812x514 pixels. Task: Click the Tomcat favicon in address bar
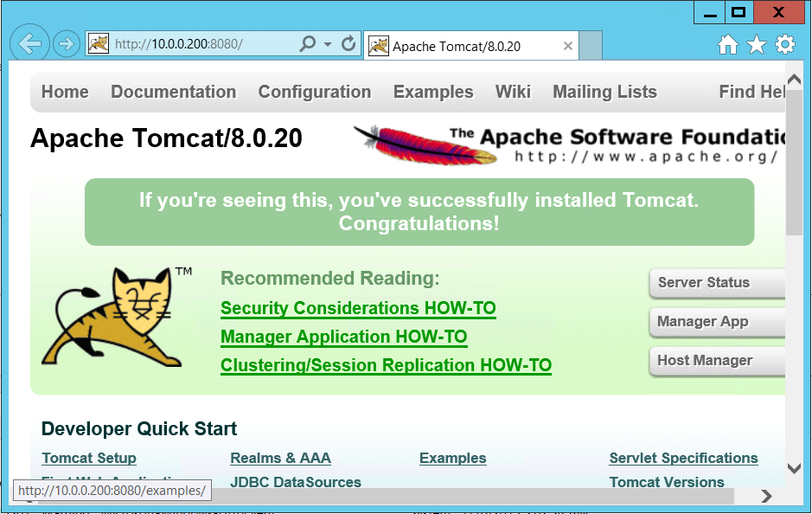point(98,43)
